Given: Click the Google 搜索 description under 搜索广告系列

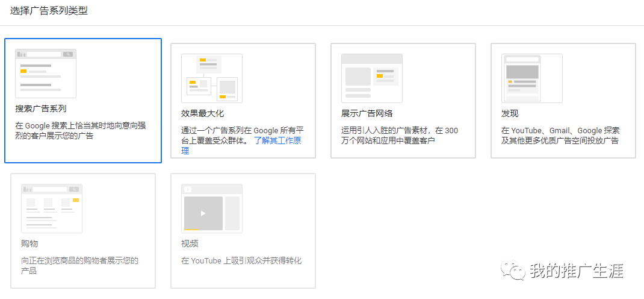Looking at the screenshot, I should (x=81, y=130).
